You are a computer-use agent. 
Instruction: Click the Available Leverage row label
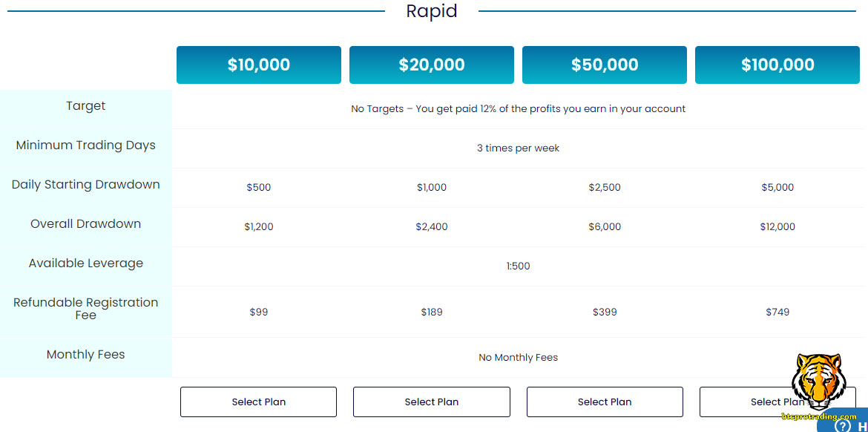[x=86, y=264]
